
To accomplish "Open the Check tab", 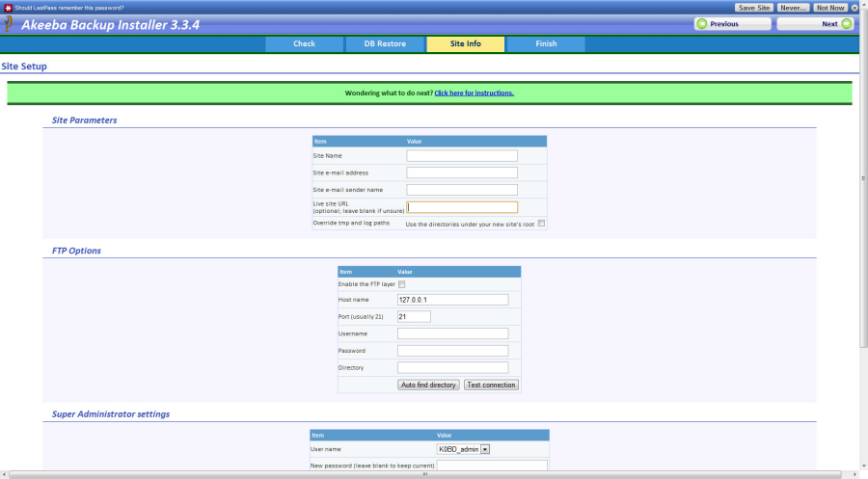I will [304, 43].
